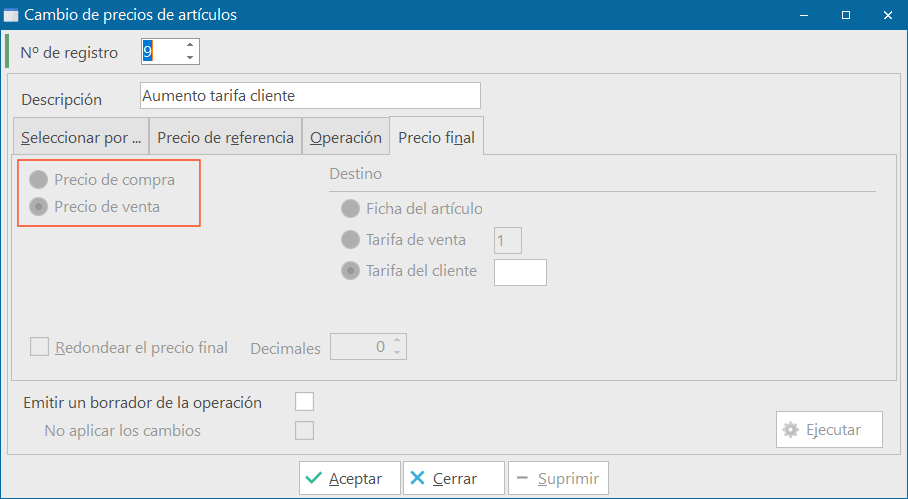Image resolution: width=908 pixels, height=499 pixels.
Task: Select the Precio de compra radio button
Action: tap(39, 179)
